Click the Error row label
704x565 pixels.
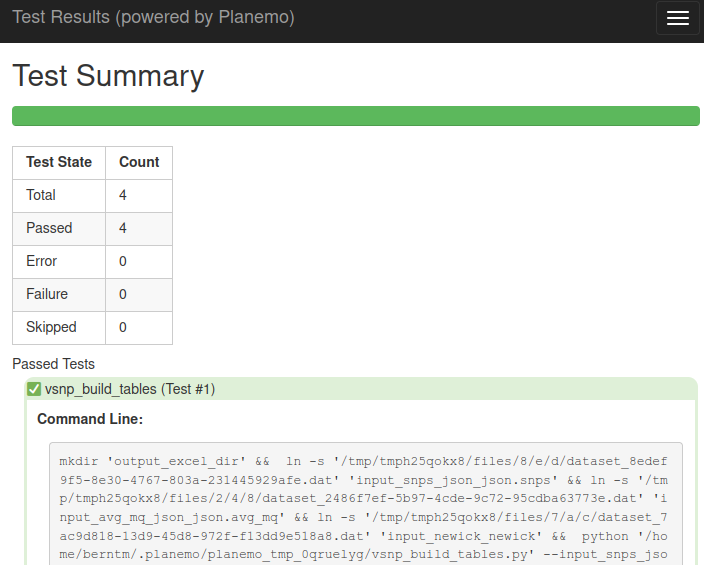point(41,261)
